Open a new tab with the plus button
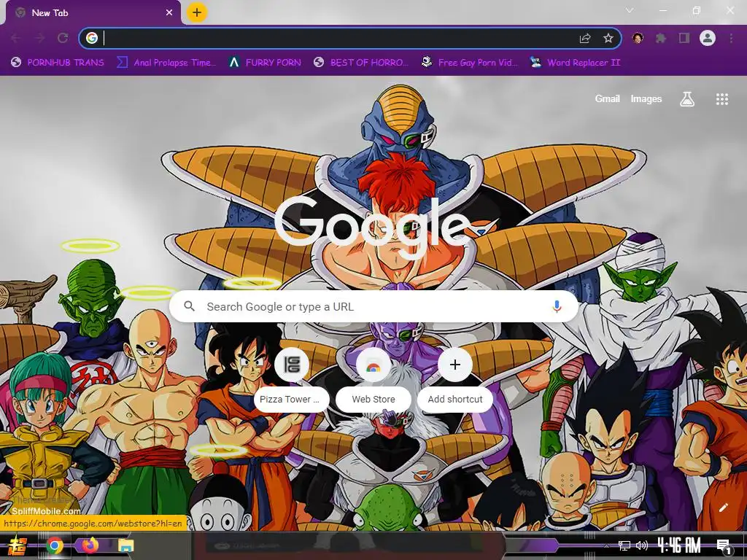747x560 pixels. click(x=197, y=12)
